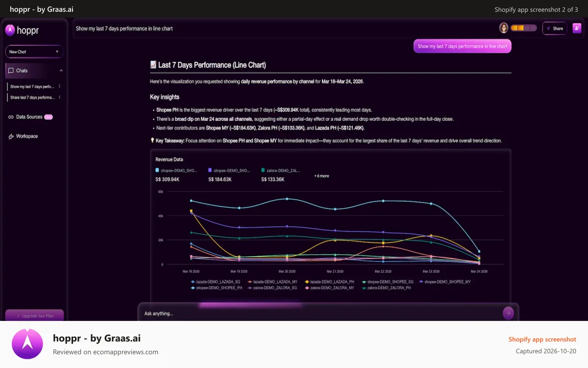Collapse the Chats section chevron

click(x=61, y=71)
